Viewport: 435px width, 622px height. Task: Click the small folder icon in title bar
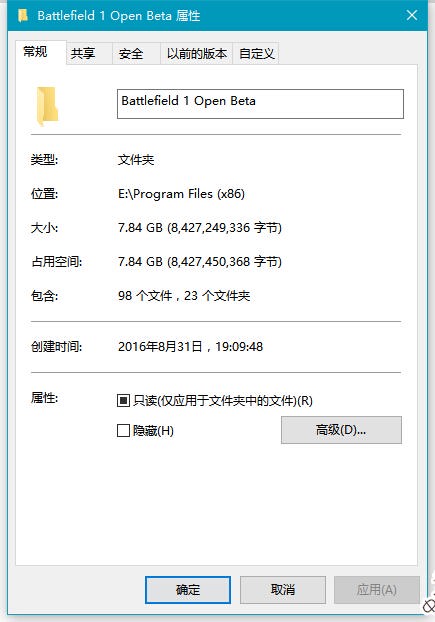(x=23, y=15)
